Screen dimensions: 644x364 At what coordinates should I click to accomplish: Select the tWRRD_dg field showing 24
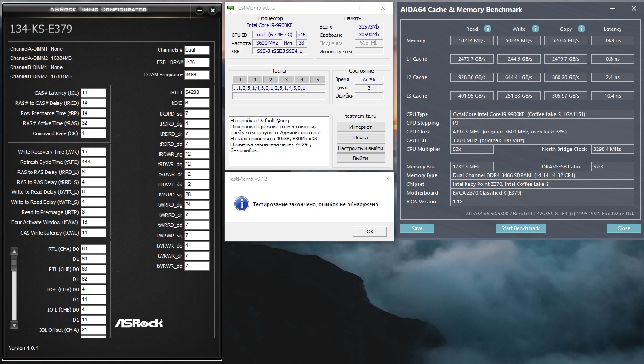click(x=197, y=205)
